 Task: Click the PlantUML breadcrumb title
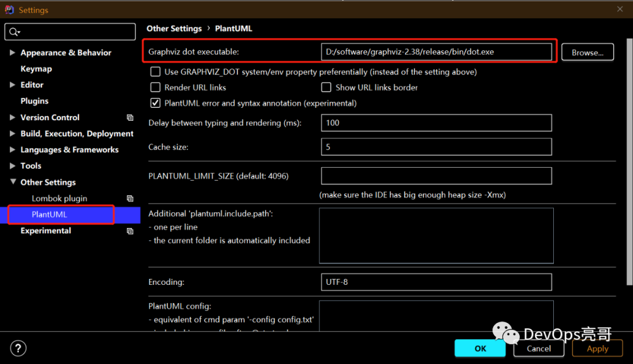233,29
